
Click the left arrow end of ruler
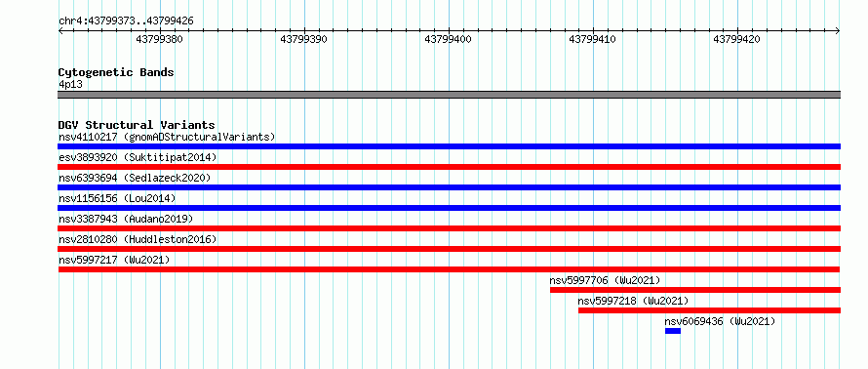coord(60,31)
